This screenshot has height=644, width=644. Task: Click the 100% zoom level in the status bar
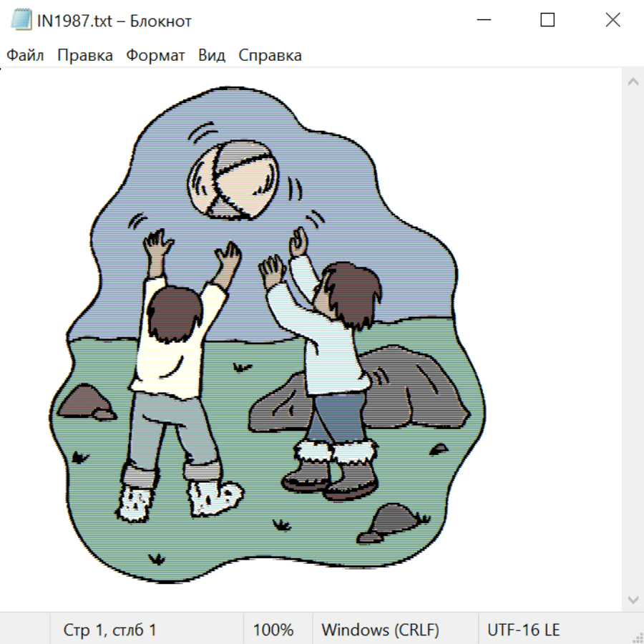tap(273, 630)
